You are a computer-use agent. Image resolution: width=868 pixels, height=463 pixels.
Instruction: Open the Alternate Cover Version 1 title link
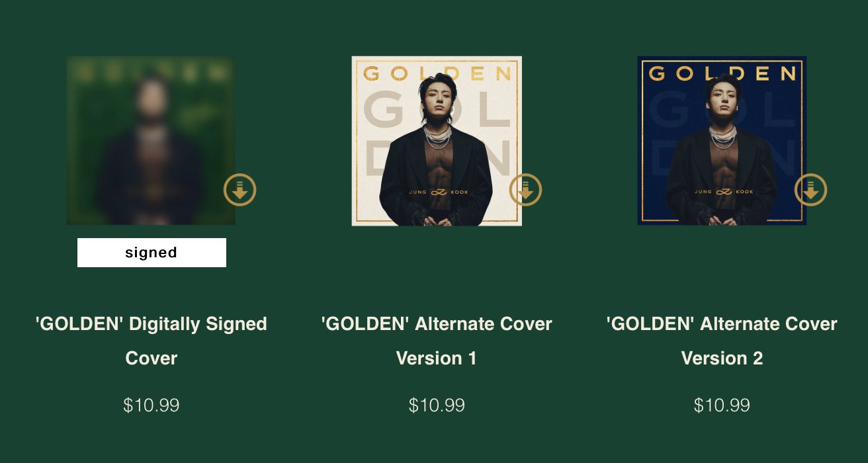(437, 341)
